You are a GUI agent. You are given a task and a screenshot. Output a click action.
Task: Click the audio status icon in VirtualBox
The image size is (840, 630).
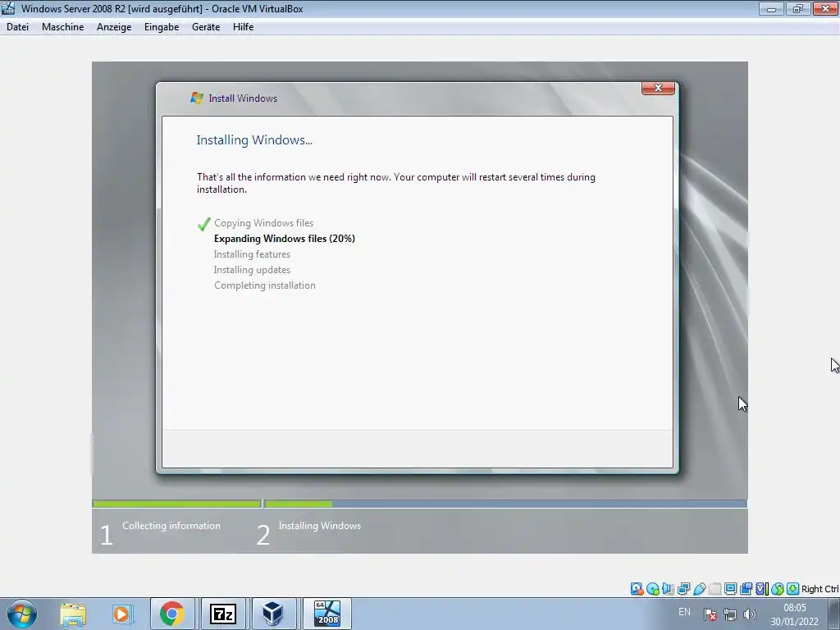tap(668, 589)
